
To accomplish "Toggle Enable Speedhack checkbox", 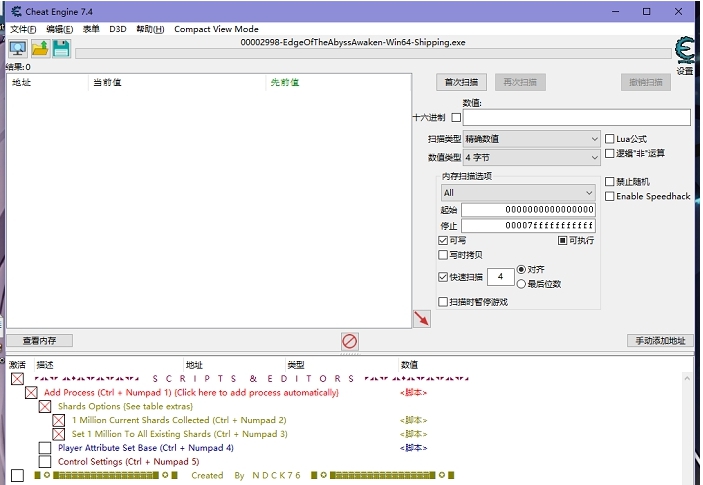I will [610, 196].
